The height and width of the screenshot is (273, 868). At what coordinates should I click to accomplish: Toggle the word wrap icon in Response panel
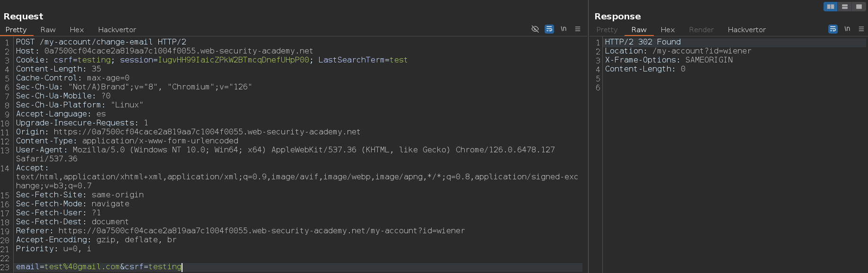[833, 29]
